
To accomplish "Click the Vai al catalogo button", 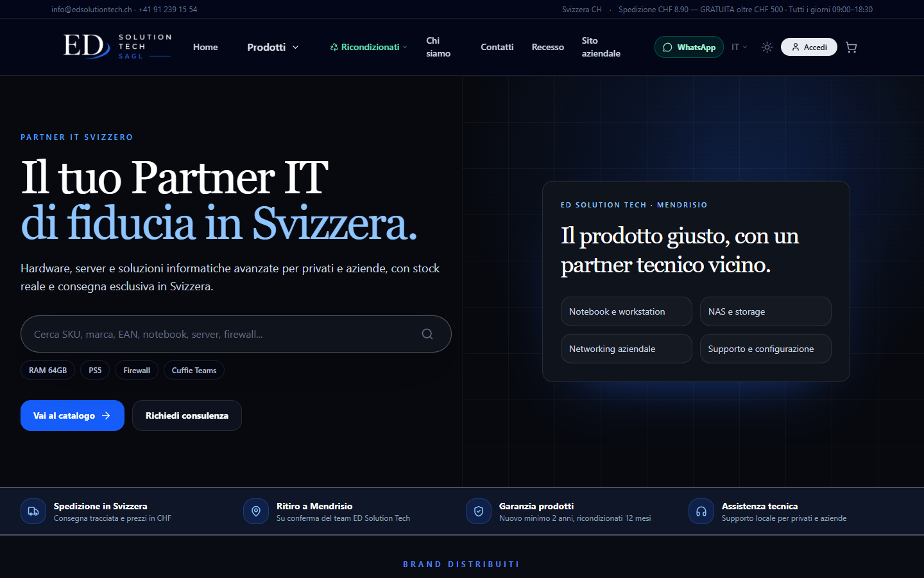I will click(x=73, y=416).
